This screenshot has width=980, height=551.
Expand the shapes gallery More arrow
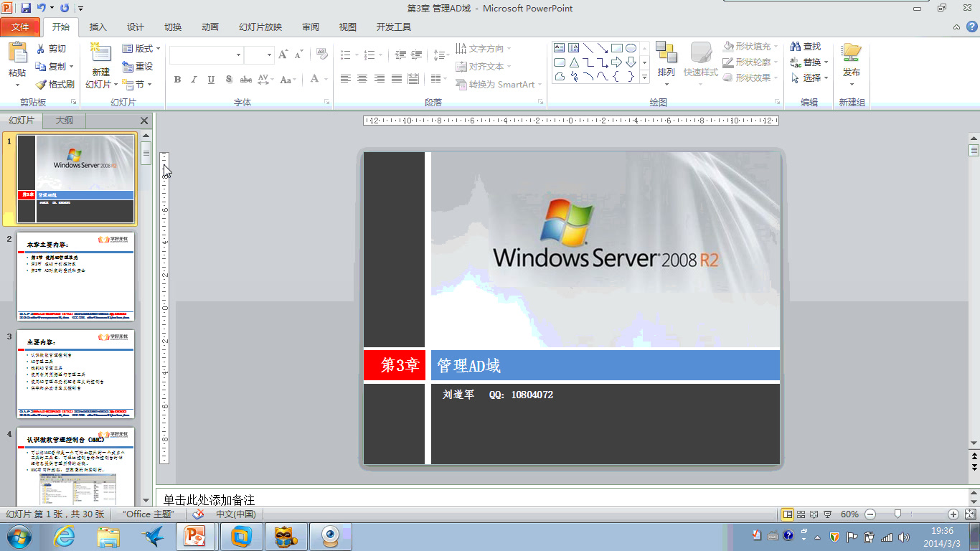click(x=644, y=76)
